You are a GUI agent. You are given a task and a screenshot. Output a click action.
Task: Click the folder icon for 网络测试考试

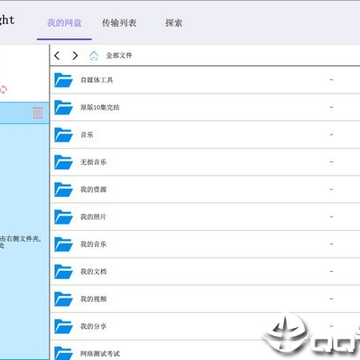[63, 353]
